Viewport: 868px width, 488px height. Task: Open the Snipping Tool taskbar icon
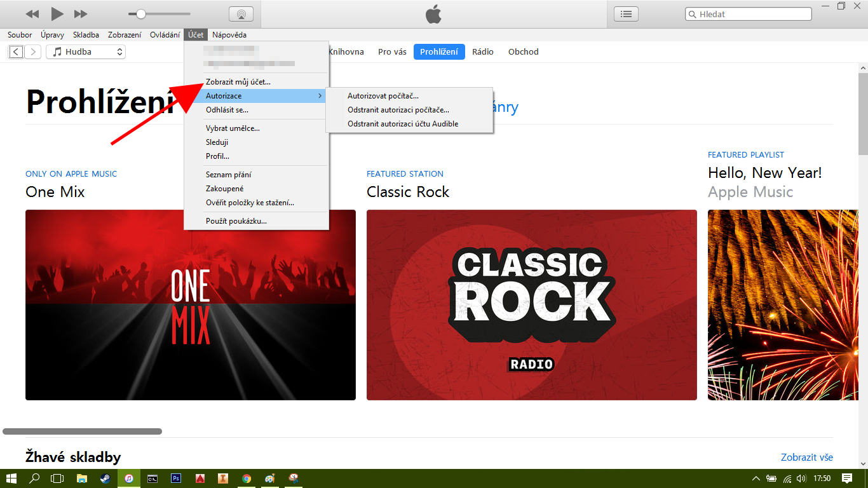click(294, 478)
